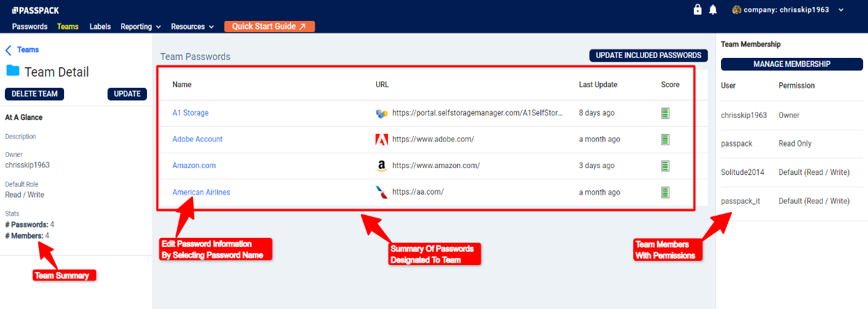Open the A1 Storage password entry
Screen dimensions: 868x309
tap(190, 113)
